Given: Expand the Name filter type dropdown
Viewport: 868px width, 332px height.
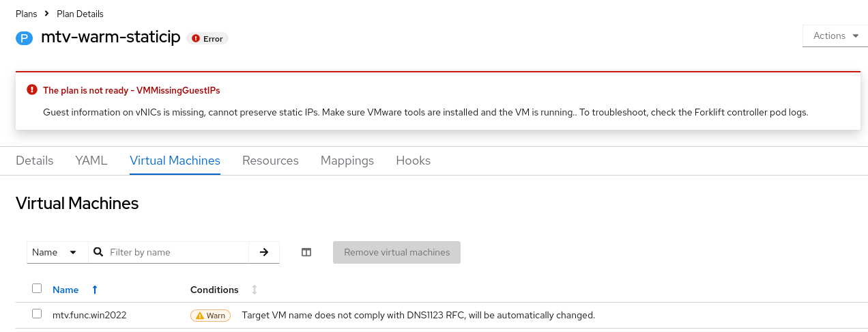Looking at the screenshot, I should [x=57, y=252].
